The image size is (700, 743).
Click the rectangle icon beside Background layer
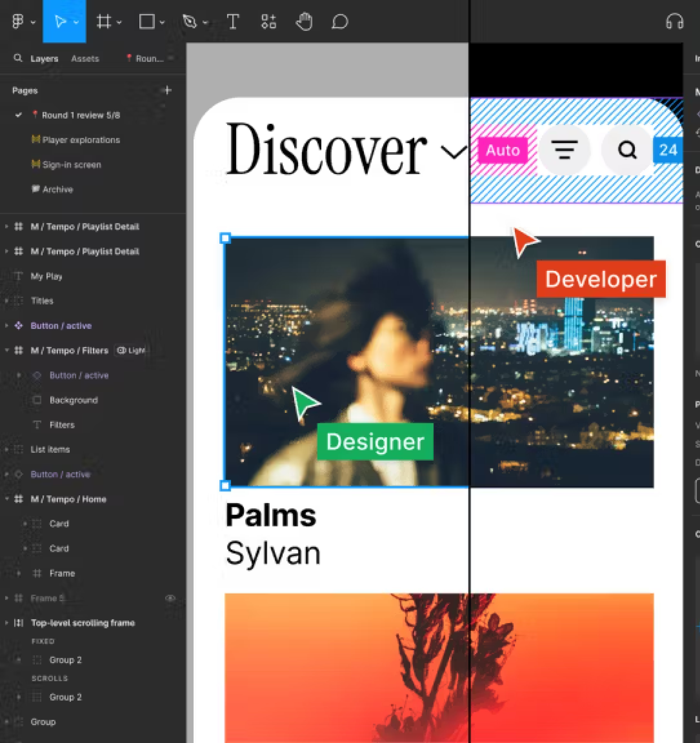(x=37, y=400)
